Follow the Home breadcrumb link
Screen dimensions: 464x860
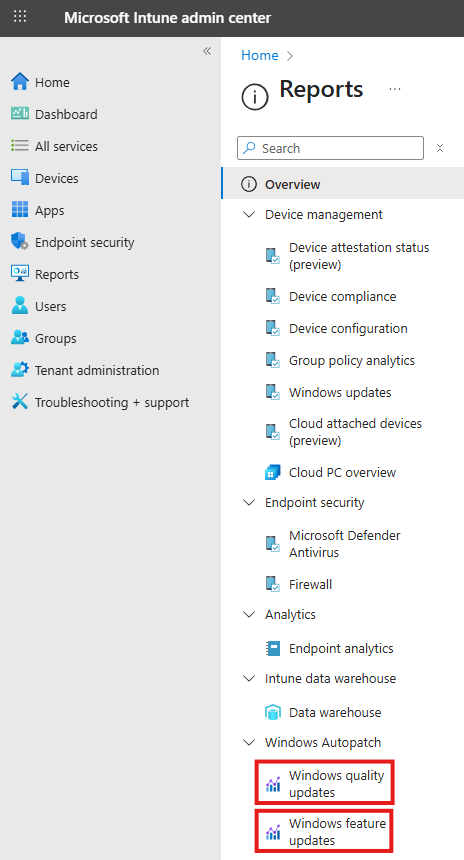260,55
